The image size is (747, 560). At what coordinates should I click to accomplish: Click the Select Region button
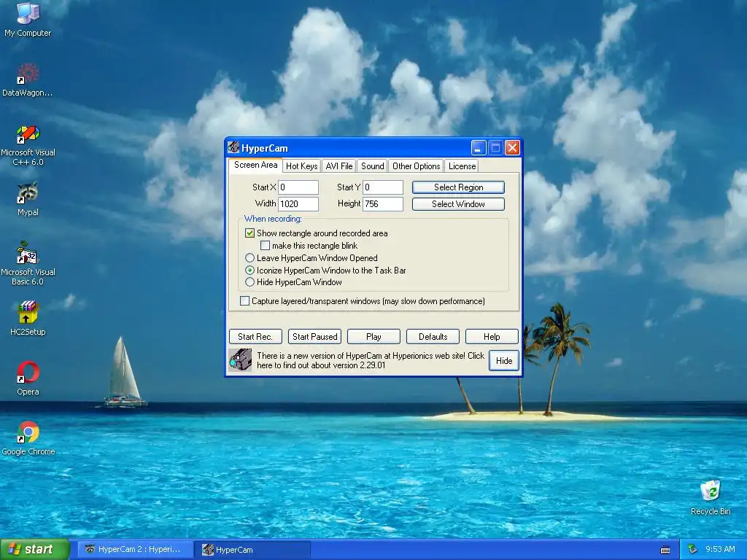458,187
